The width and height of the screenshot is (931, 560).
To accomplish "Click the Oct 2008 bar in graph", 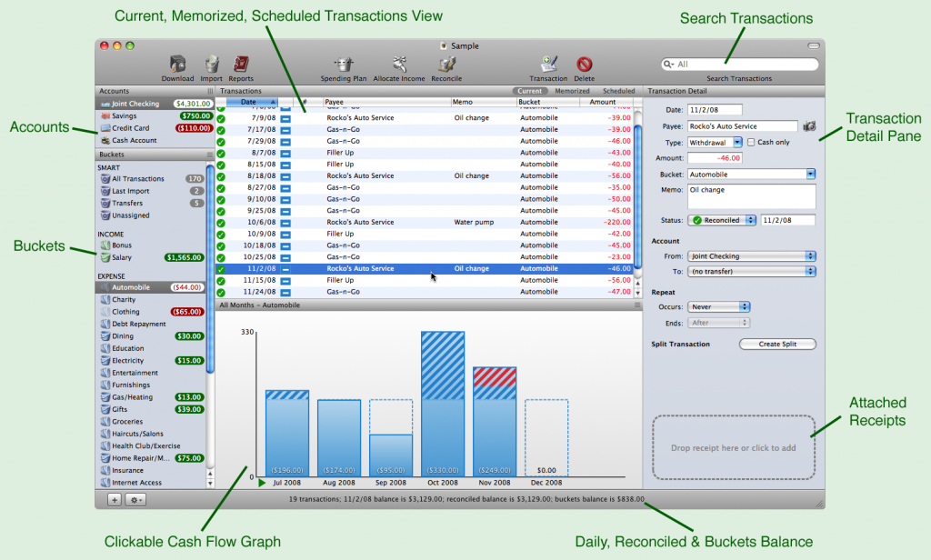I will click(x=443, y=400).
